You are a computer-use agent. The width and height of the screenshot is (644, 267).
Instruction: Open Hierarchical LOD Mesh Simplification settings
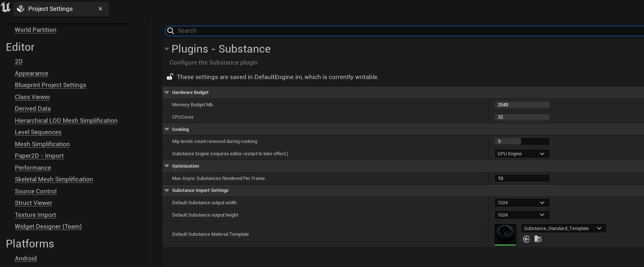(x=66, y=120)
